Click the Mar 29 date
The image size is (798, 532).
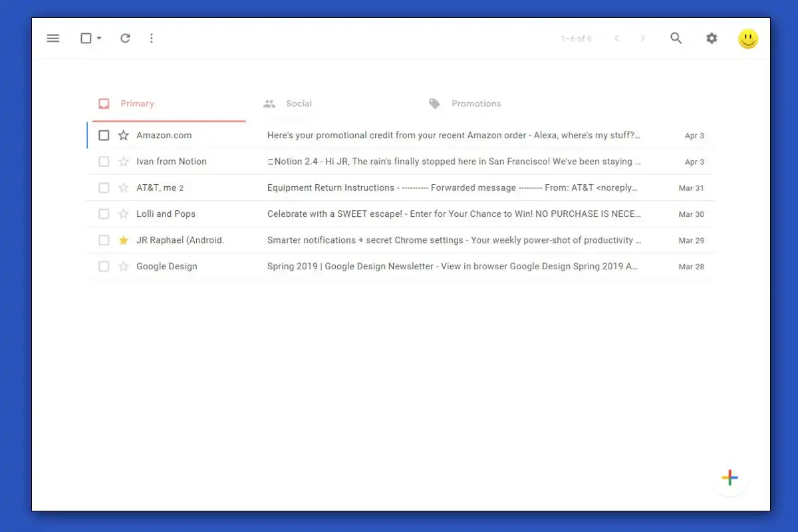691,241
